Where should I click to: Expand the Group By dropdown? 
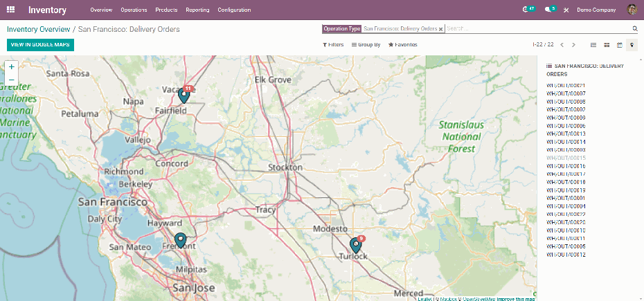366,44
